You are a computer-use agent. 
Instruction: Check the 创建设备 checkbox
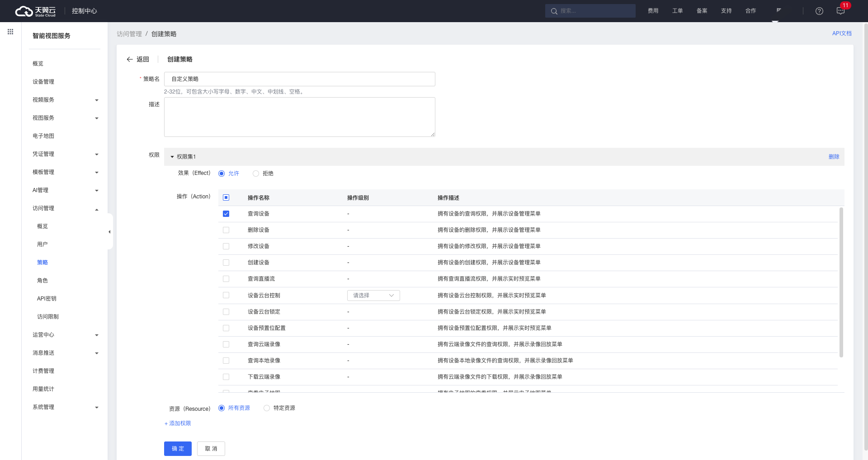pos(226,263)
